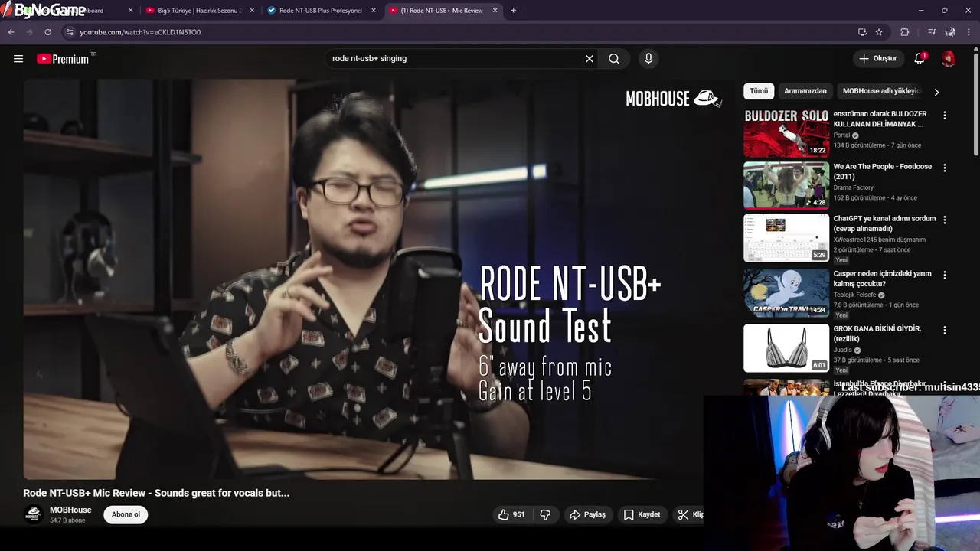980x551 pixels.
Task: Select the Aramanızdan filter chip
Action: tap(805, 91)
